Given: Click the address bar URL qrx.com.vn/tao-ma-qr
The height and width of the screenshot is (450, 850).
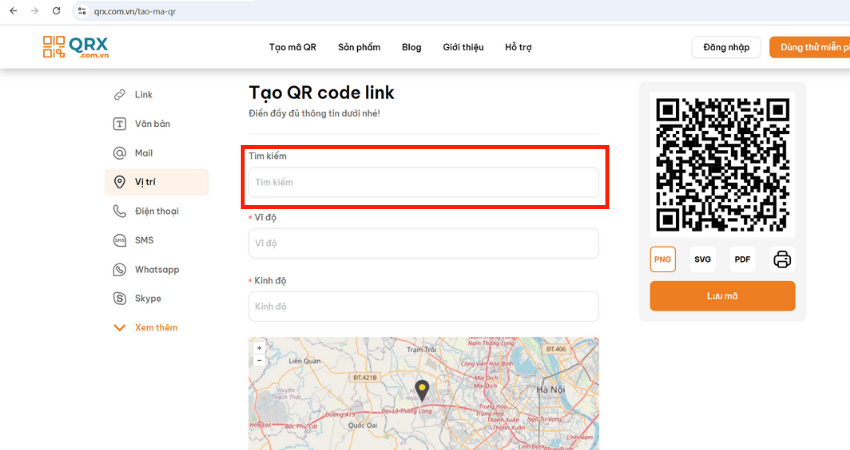Looking at the screenshot, I should pos(134,11).
